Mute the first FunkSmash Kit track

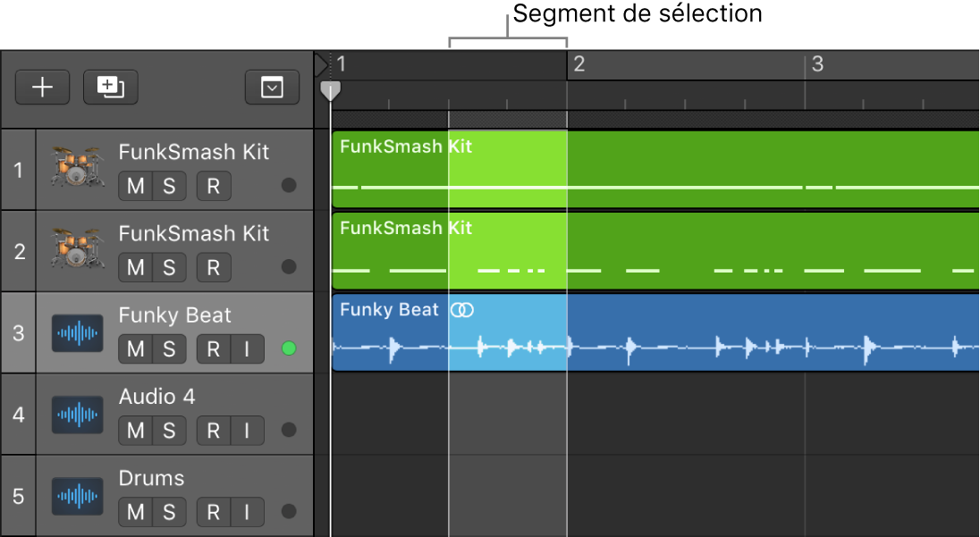[135, 186]
